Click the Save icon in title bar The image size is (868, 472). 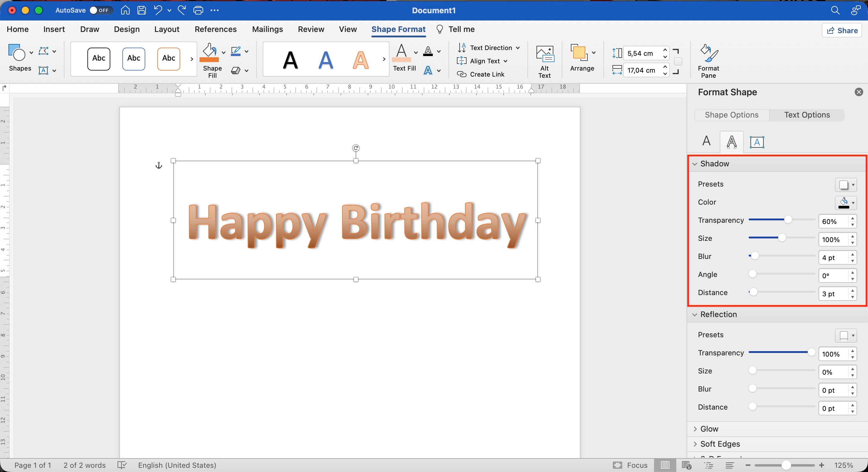pyautogui.click(x=142, y=11)
